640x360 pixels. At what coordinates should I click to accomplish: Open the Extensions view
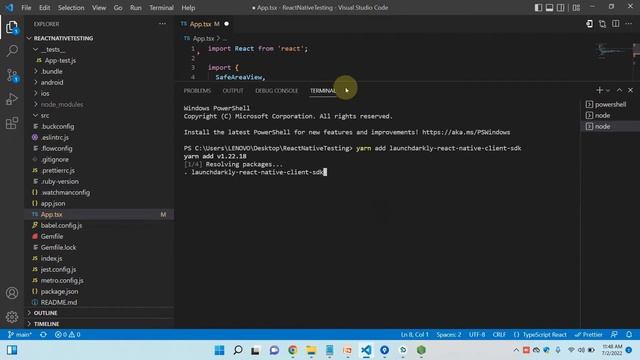point(12,123)
